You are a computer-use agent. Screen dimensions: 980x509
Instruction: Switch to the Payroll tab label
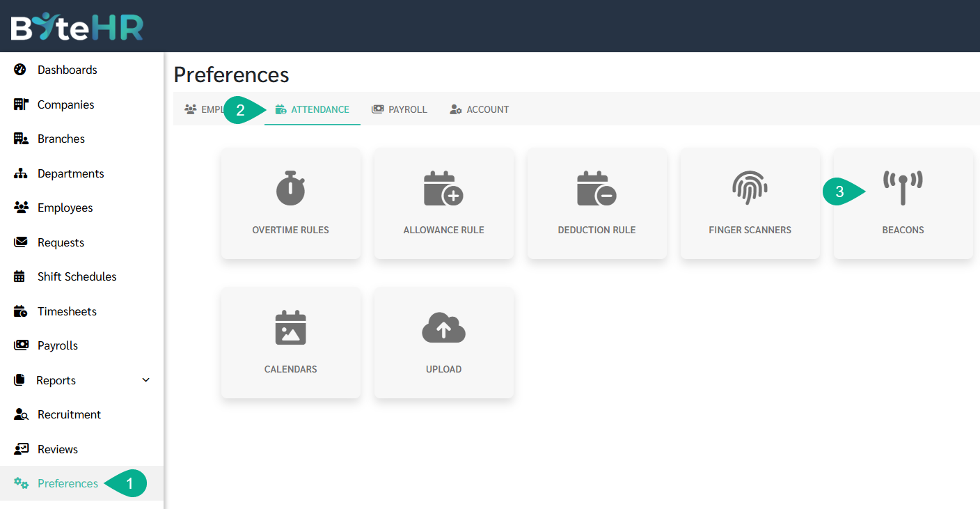408,109
